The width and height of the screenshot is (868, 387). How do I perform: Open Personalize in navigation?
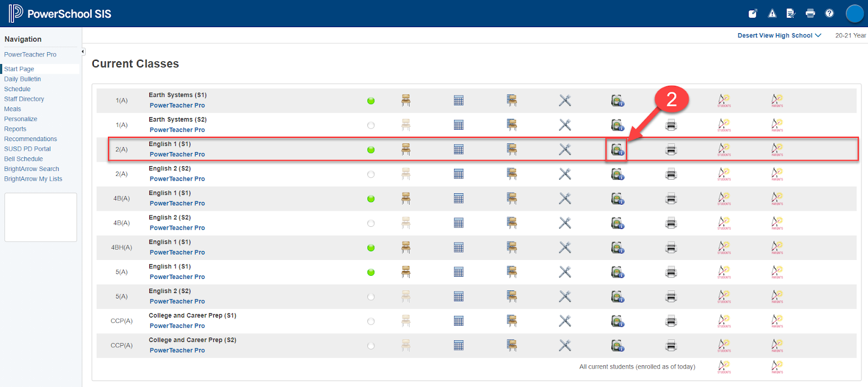pos(21,119)
